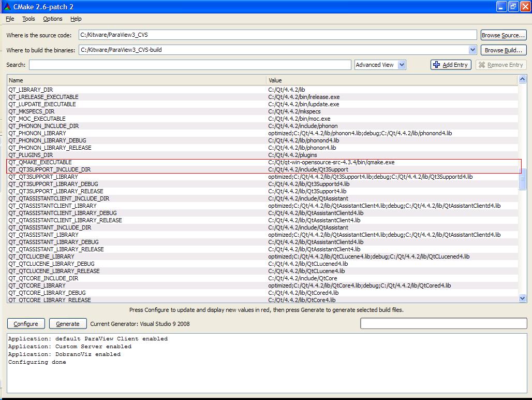Click the Generate button
This screenshot has width=532, height=400.
point(68,324)
